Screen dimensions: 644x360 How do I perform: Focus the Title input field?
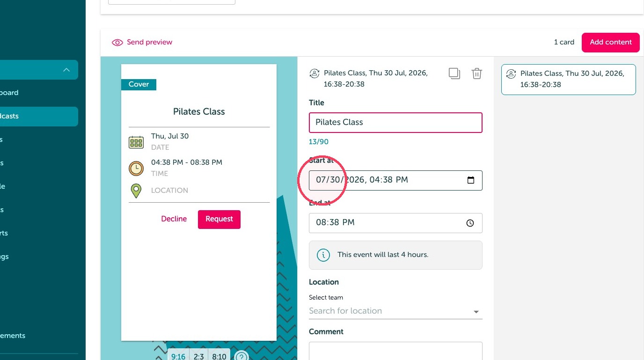[x=395, y=122]
